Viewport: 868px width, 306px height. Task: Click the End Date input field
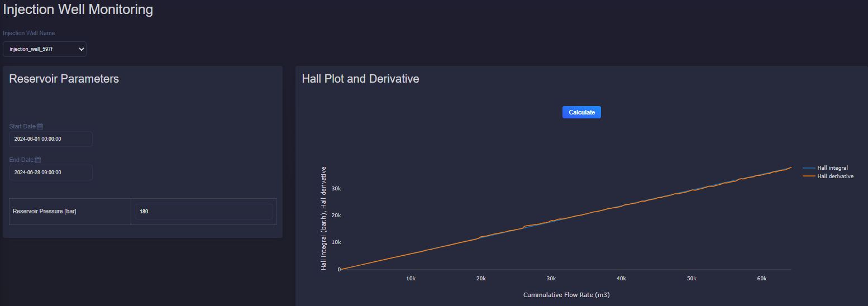[51, 173]
